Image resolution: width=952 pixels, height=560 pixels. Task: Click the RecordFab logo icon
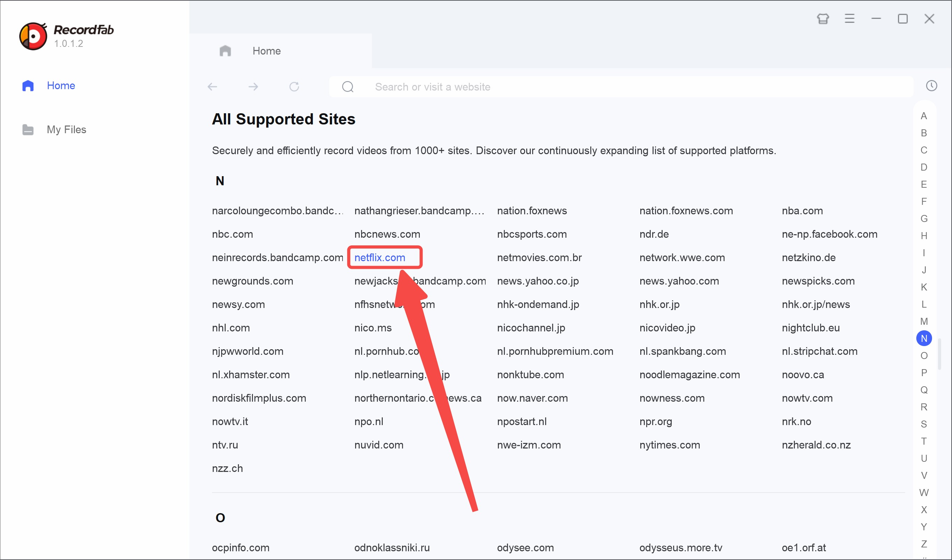[x=33, y=36]
